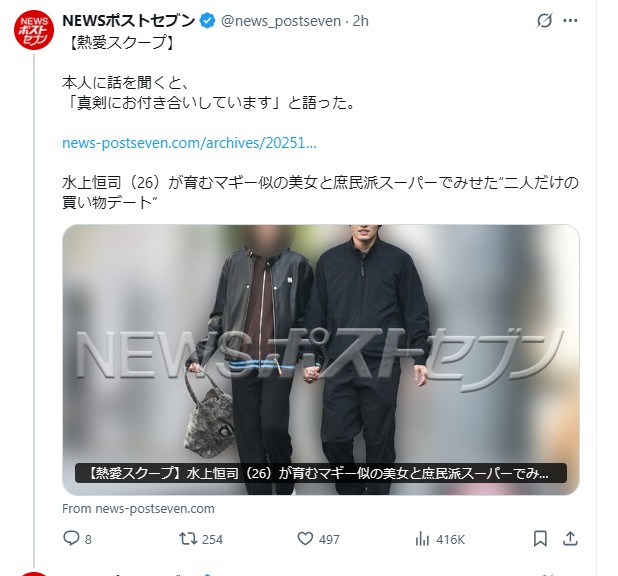The image size is (618, 576).
Task: Click the card headline caption overlay
Action: 321,473
